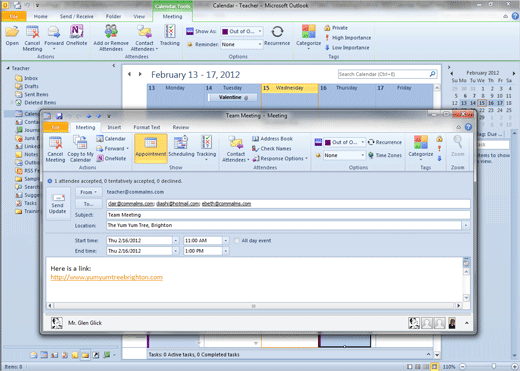Click Recurrence in the Team Meeting window
Image resolution: width=520 pixels, height=371 pixels.
click(385, 142)
